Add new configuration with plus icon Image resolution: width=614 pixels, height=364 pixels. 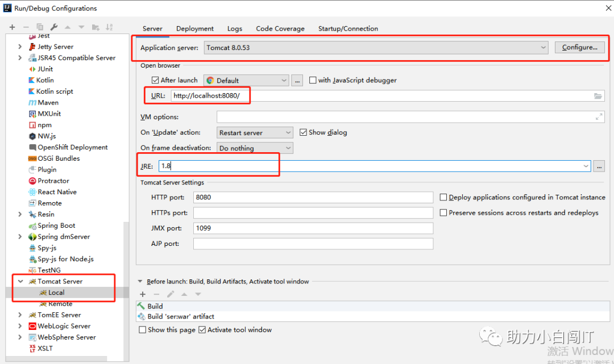coord(12,27)
